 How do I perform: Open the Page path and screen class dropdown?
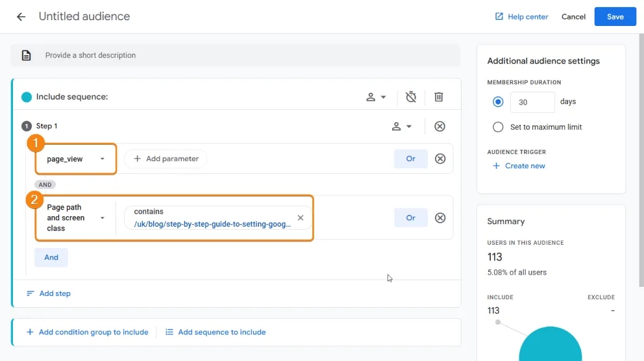pyautogui.click(x=75, y=218)
